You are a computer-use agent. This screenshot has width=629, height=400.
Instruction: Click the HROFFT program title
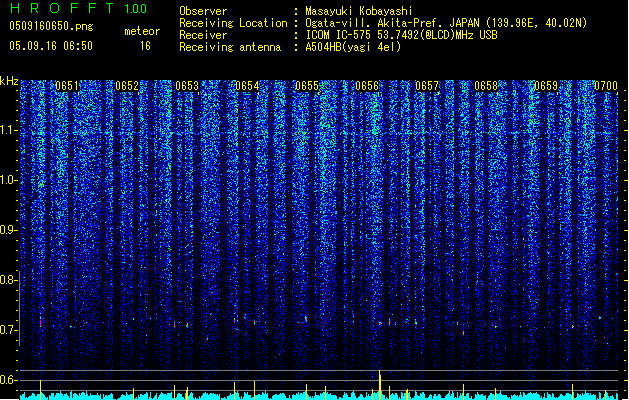[x=62, y=8]
